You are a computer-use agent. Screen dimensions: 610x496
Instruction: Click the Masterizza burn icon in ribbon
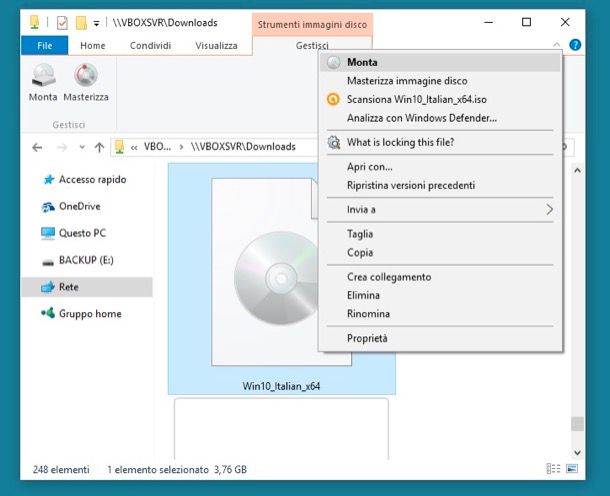[x=86, y=75]
